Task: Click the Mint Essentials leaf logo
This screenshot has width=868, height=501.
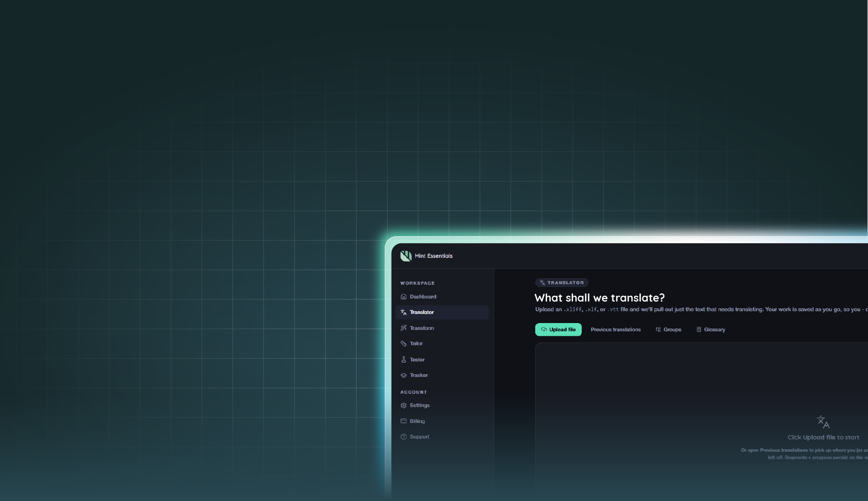Action: point(406,256)
